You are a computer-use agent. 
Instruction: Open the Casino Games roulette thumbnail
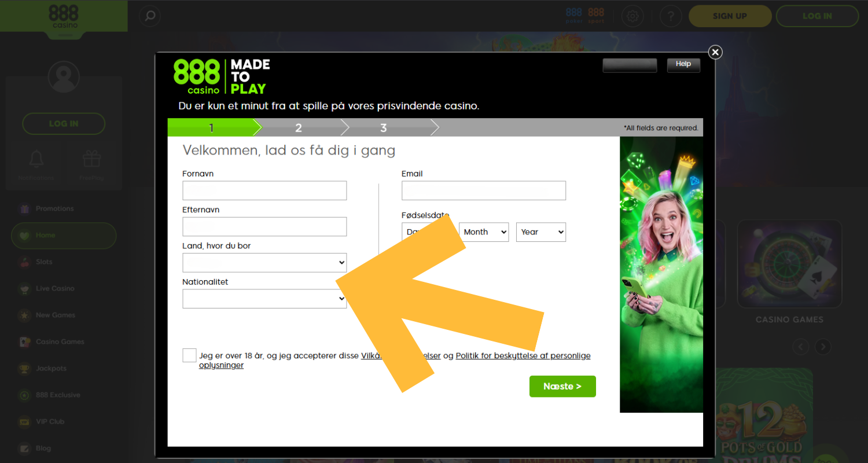pyautogui.click(x=789, y=263)
